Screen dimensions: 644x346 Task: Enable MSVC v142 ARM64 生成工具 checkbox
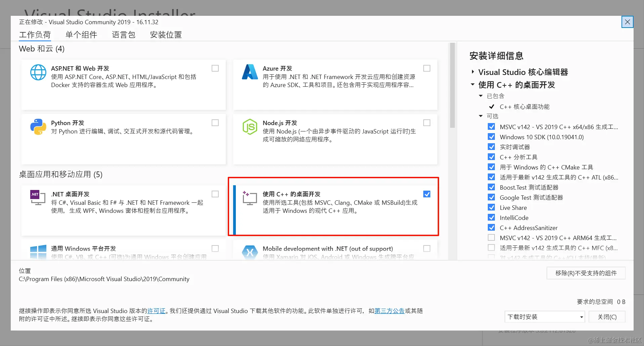tap(491, 237)
